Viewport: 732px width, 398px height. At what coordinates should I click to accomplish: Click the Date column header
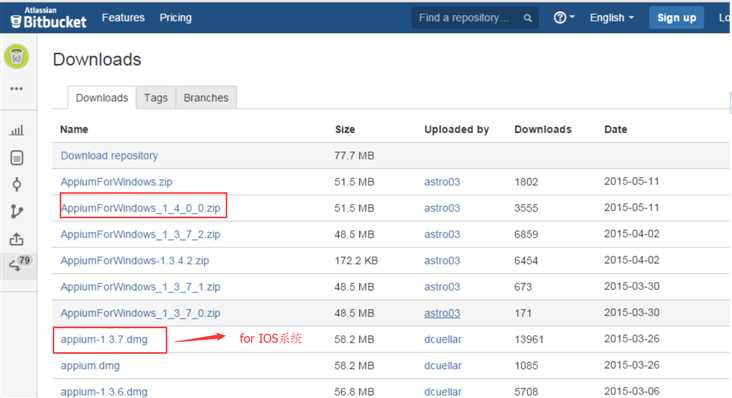pos(615,129)
